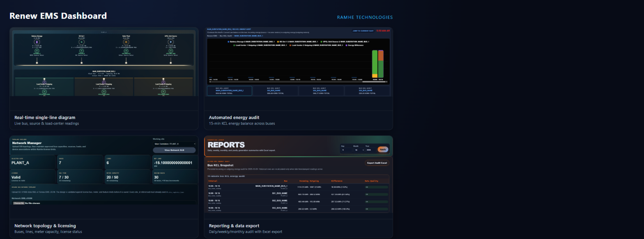
Task: Open the RAMHE TECHNOLOGIES link
Action: (365, 17)
